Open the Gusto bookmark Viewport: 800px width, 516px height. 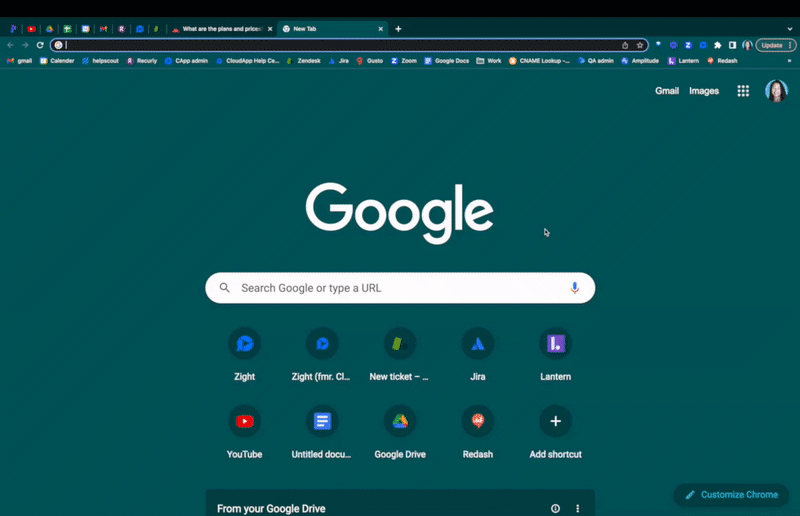click(370, 61)
